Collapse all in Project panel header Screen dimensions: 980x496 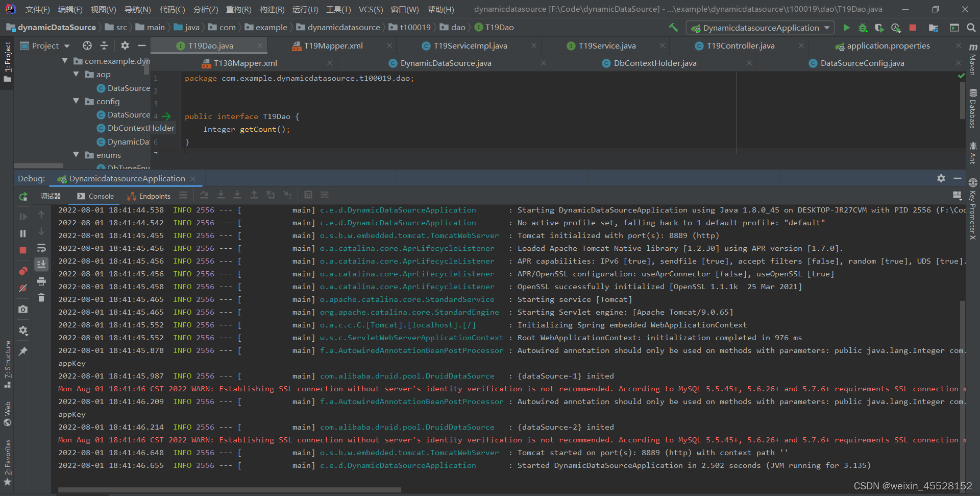(x=104, y=45)
